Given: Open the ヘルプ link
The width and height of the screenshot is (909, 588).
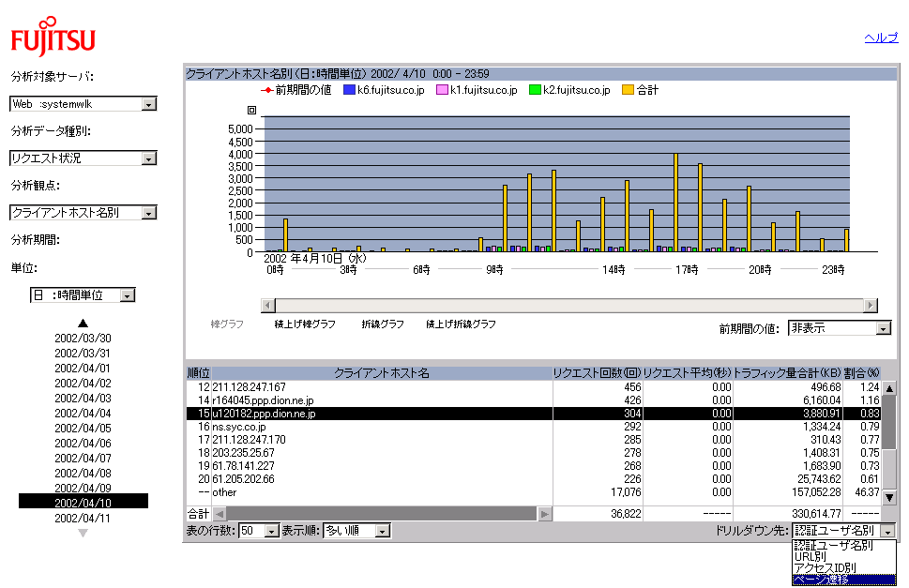Looking at the screenshot, I should pos(881,38).
